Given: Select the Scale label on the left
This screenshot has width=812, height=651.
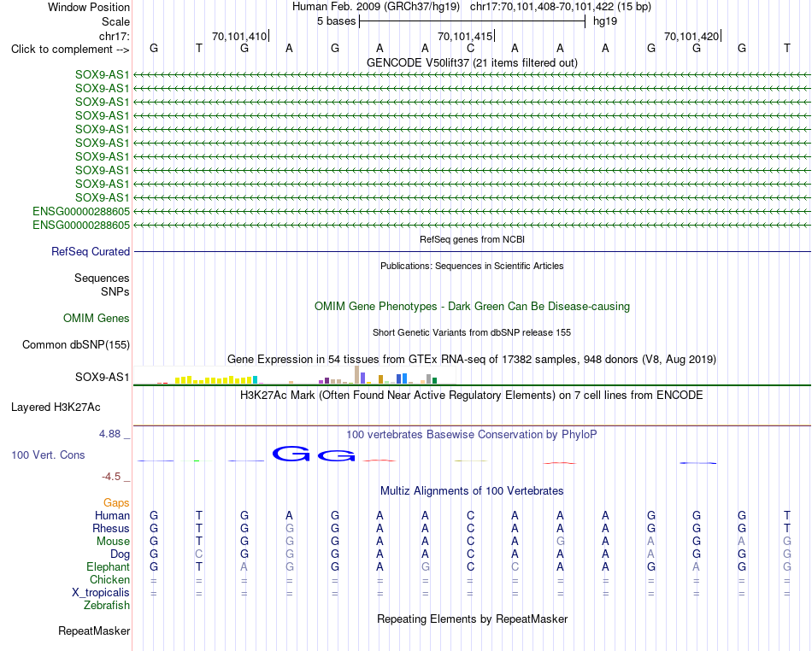Looking at the screenshot, I should click(115, 21).
